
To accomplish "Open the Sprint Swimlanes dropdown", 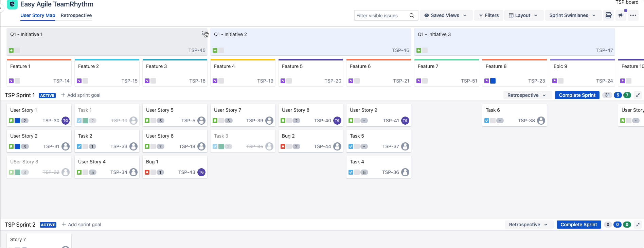I will 572,15.
